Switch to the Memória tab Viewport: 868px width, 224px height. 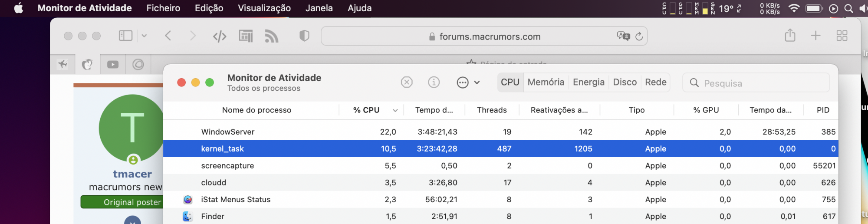point(546,82)
